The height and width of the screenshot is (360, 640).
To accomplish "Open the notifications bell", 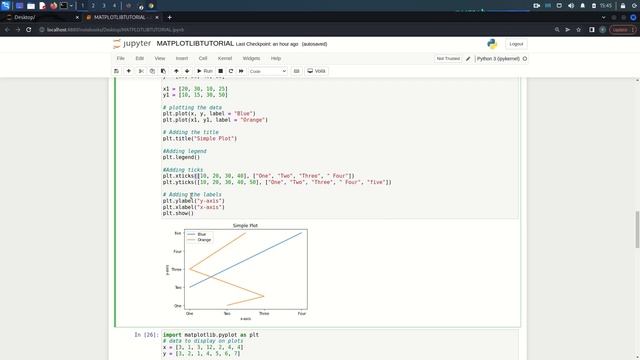I will [x=583, y=6].
